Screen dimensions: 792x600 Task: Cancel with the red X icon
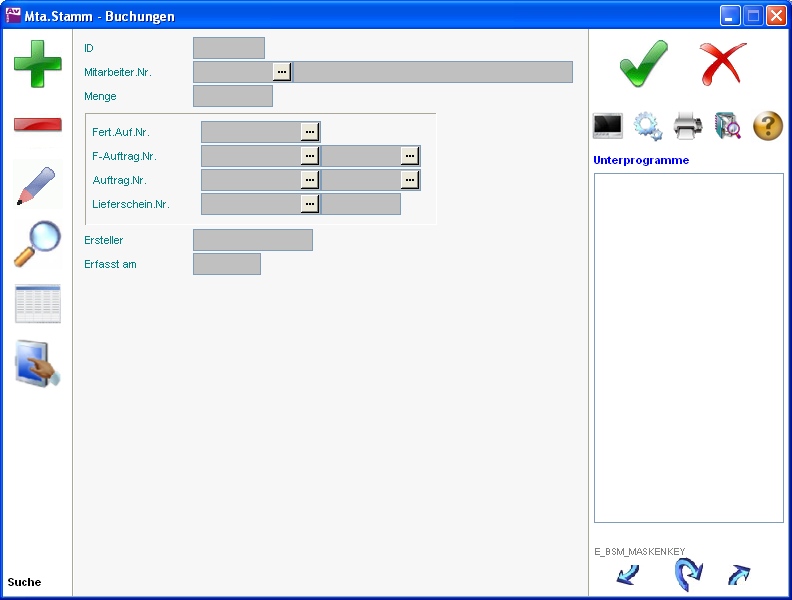point(722,64)
